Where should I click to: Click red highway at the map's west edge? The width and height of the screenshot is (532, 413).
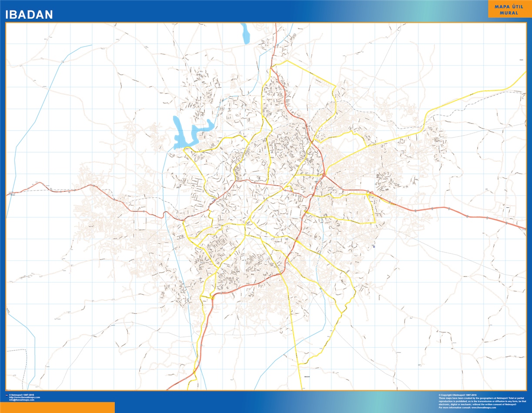13,193
